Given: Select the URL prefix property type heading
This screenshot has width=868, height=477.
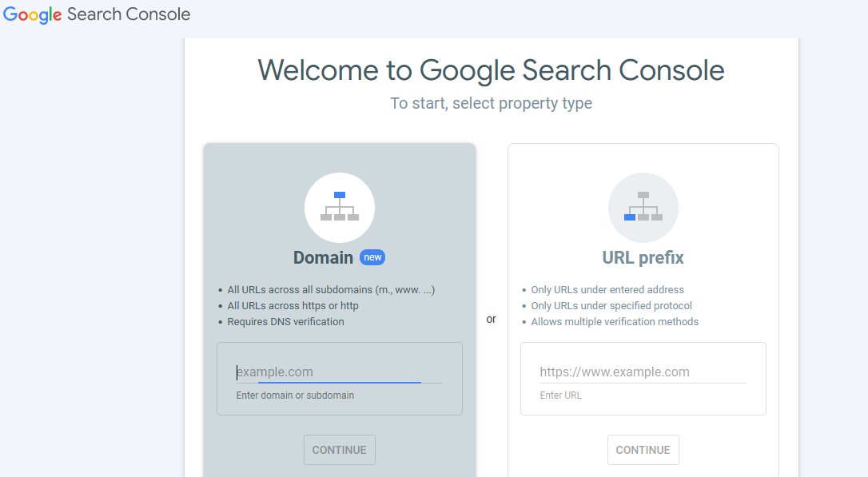Looking at the screenshot, I should click(643, 257).
